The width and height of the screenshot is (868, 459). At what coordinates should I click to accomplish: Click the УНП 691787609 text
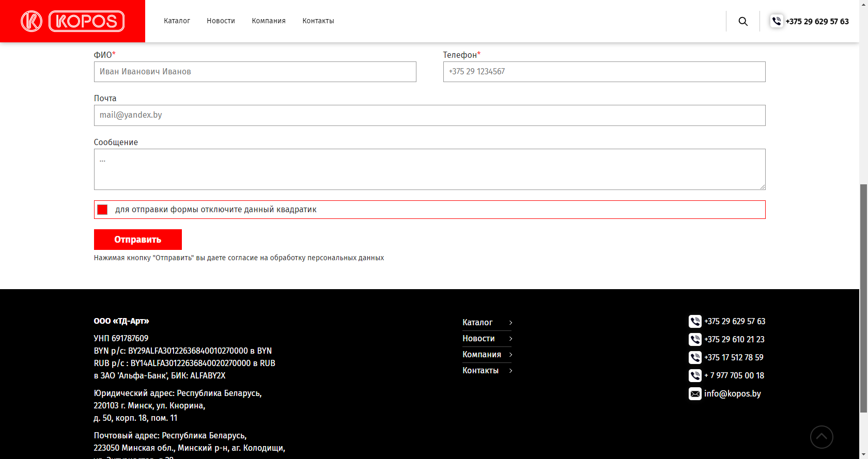[121, 339]
